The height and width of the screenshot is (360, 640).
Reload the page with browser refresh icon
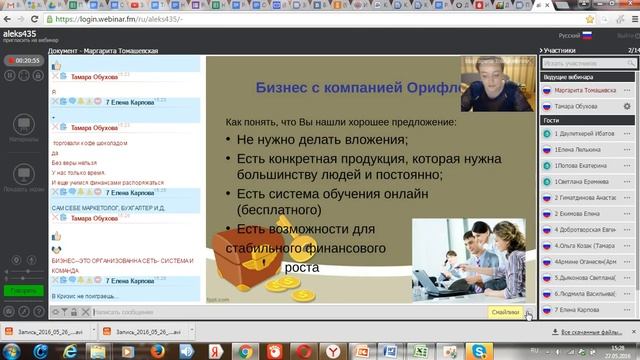[35, 19]
